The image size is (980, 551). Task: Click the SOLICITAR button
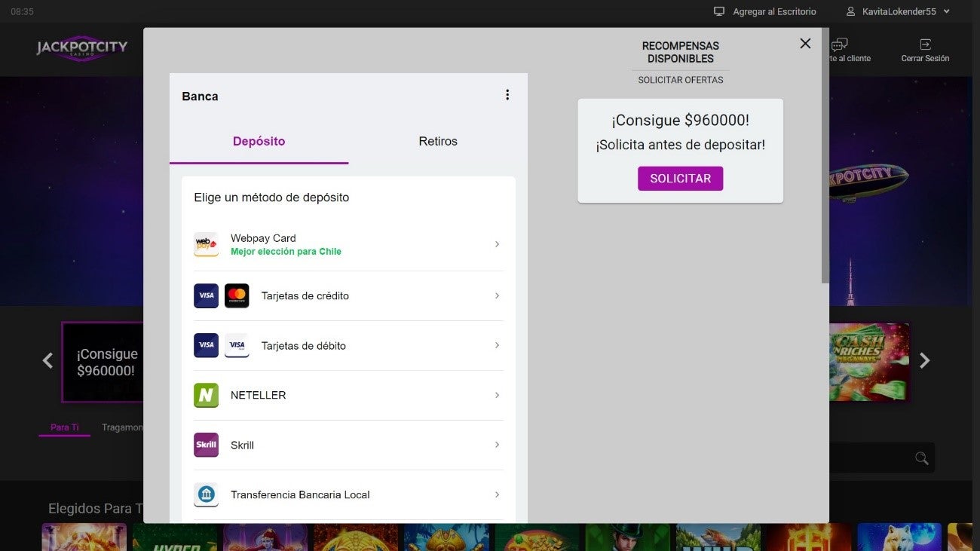pyautogui.click(x=680, y=179)
